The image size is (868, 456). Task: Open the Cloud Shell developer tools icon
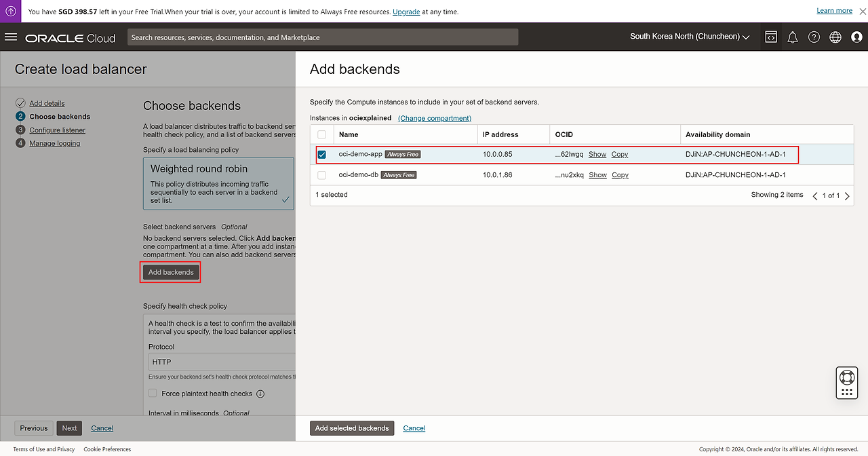coord(770,37)
